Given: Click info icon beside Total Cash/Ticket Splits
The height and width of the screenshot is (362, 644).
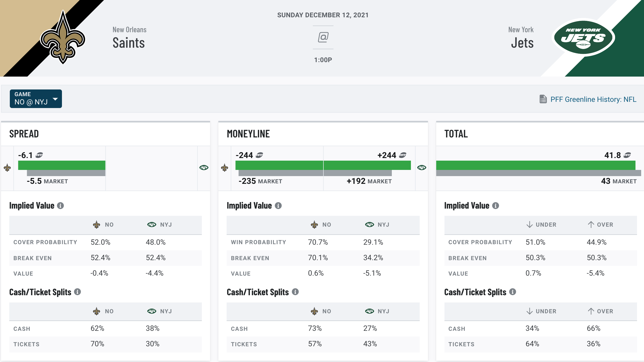Looking at the screenshot, I should (x=512, y=292).
